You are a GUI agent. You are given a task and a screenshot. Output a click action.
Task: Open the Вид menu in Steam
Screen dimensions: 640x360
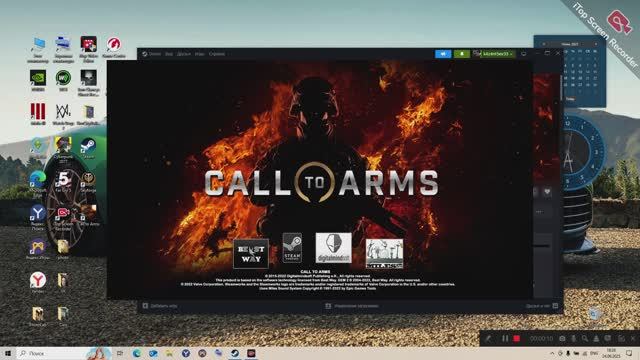169,54
